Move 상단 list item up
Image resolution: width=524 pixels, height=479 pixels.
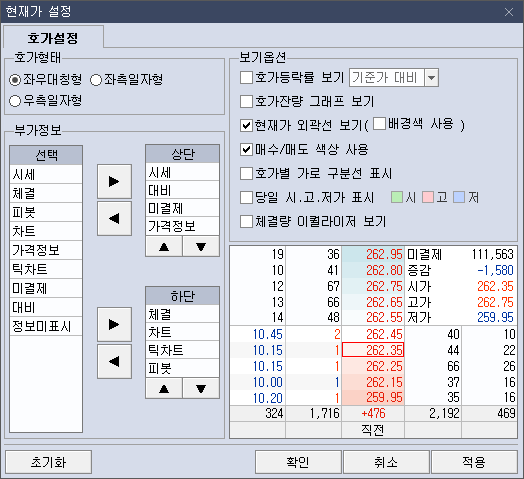click(164, 247)
